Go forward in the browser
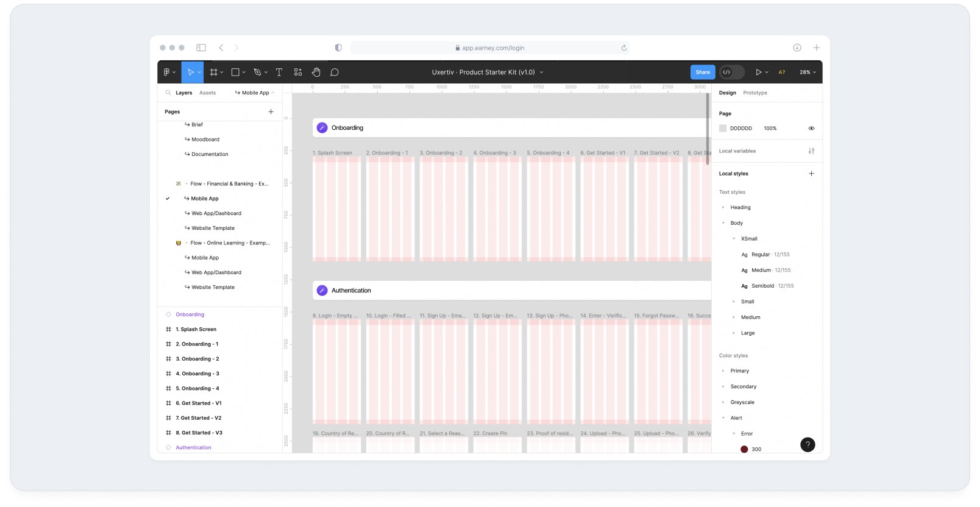The height and width of the screenshot is (507, 980). click(x=236, y=48)
